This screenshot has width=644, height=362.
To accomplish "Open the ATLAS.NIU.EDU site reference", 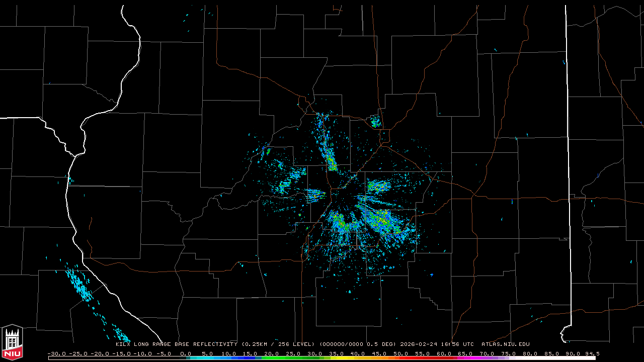I will click(x=506, y=344).
